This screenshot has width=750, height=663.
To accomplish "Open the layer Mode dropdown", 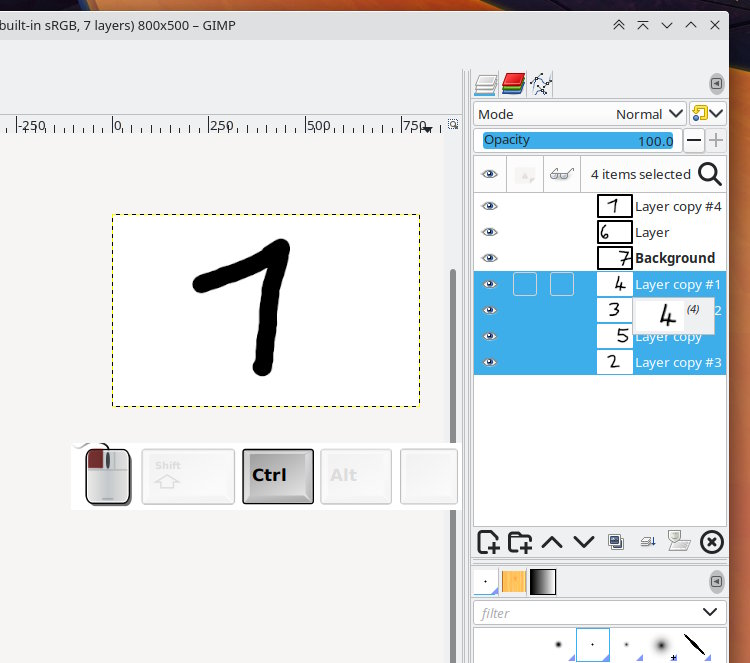I will coord(580,114).
